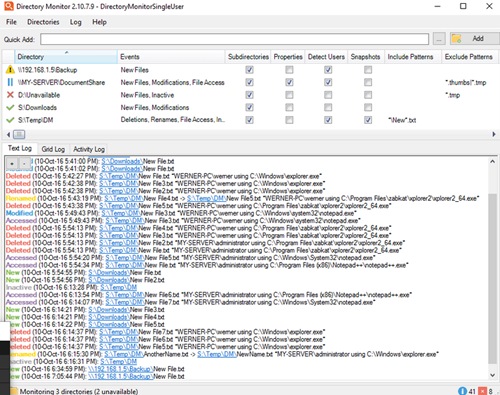
Task: Select the S:\Temp\DM directory row
Action: [x=250, y=120]
